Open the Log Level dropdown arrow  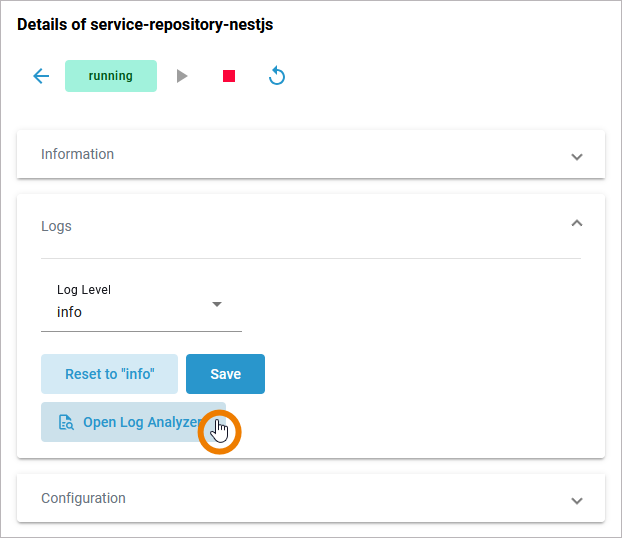click(x=217, y=304)
